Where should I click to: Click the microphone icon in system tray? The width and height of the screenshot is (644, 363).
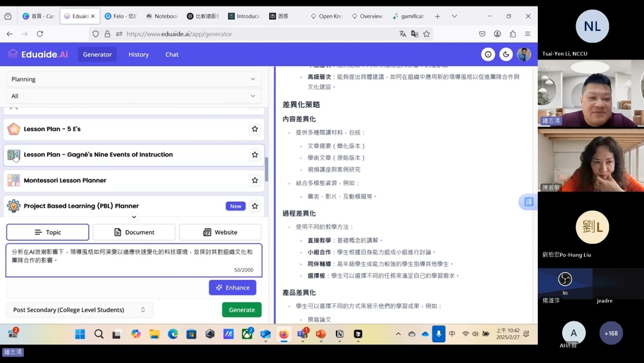pyautogui.click(x=439, y=334)
